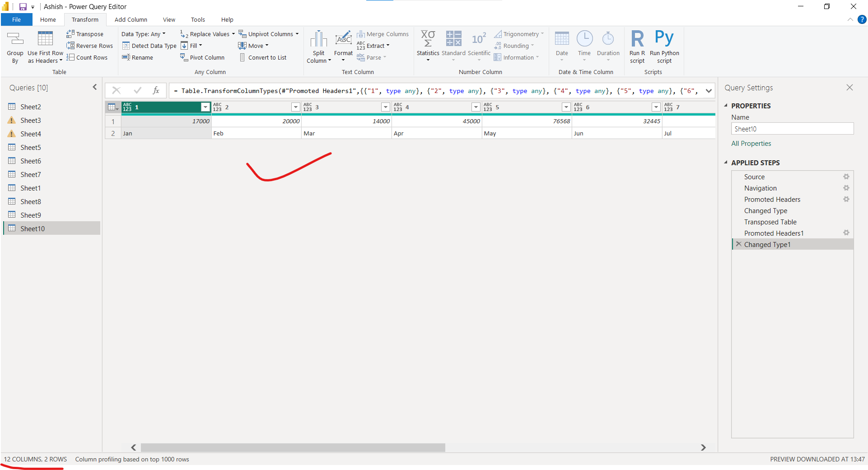Click the Run R script icon
868x470 pixels.
[x=637, y=39]
